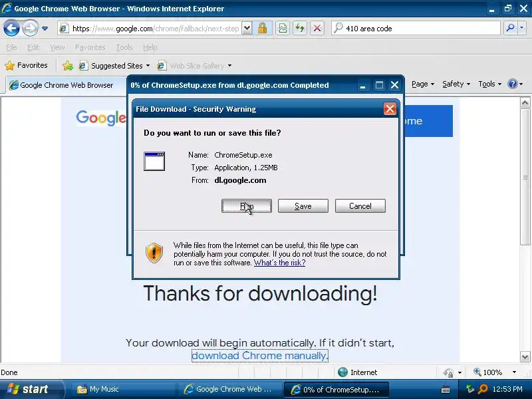This screenshot has height=399, width=532.
Task: Click the Compatibility View icon
Action: pos(283,29)
